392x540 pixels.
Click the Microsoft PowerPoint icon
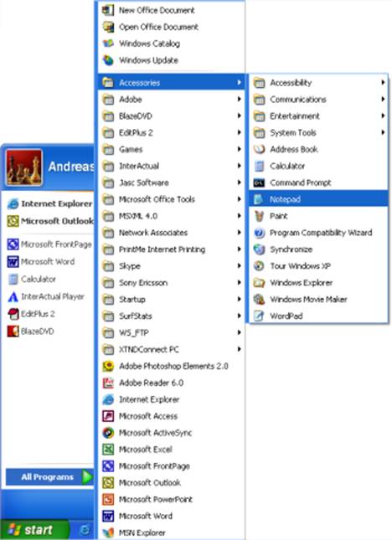click(108, 499)
